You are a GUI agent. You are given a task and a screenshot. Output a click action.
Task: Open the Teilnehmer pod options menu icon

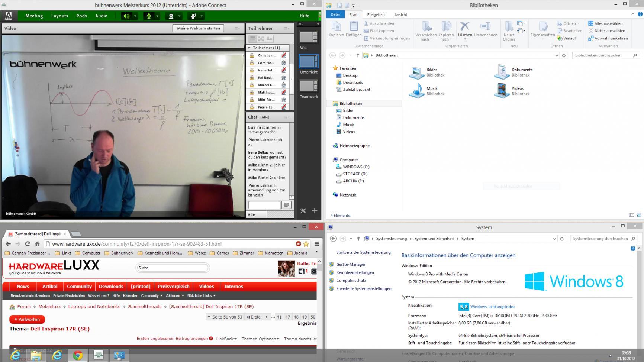click(287, 28)
